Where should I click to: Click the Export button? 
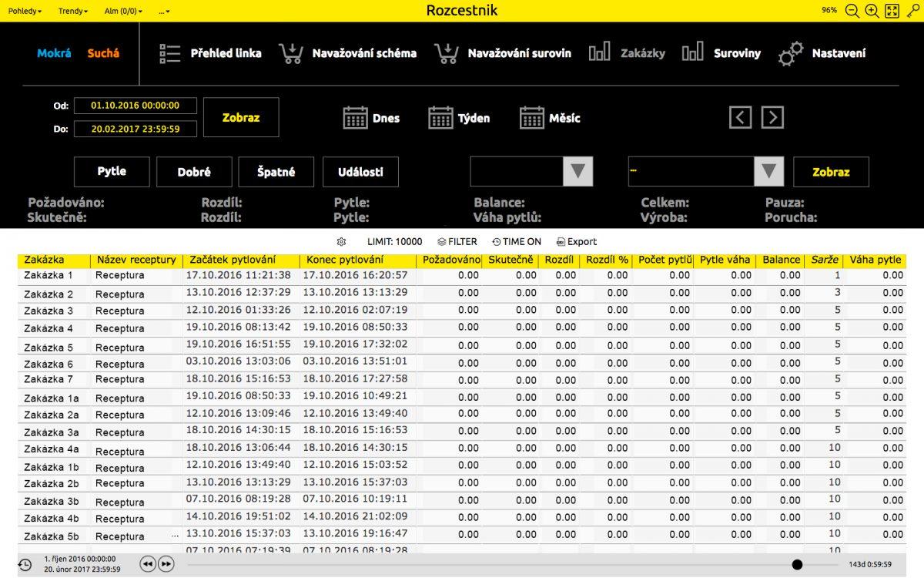pos(576,241)
